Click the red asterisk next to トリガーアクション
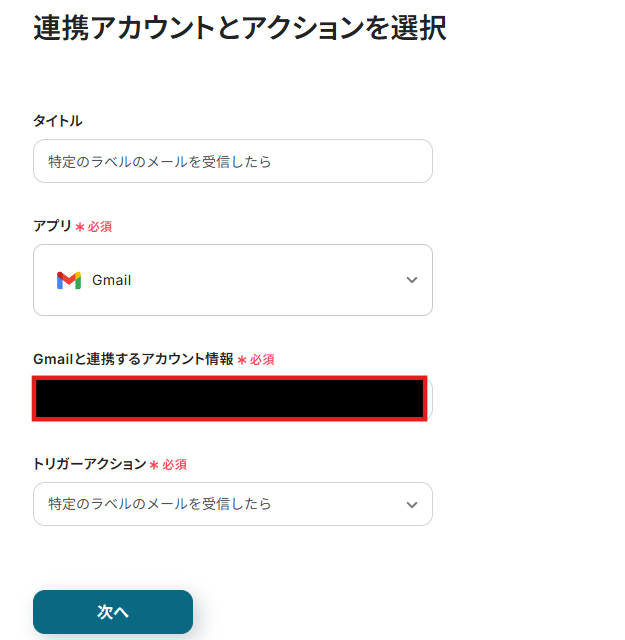Screen dimensions: 625x640 (x=154, y=465)
